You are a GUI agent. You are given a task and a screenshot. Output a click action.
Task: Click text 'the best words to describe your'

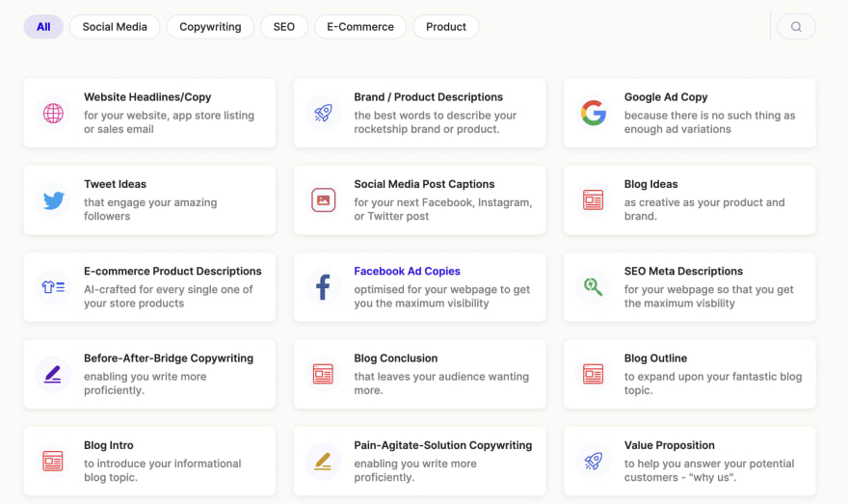[x=435, y=116]
